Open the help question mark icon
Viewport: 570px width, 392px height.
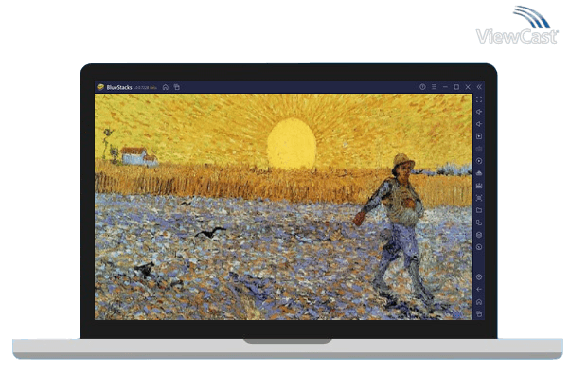click(422, 87)
